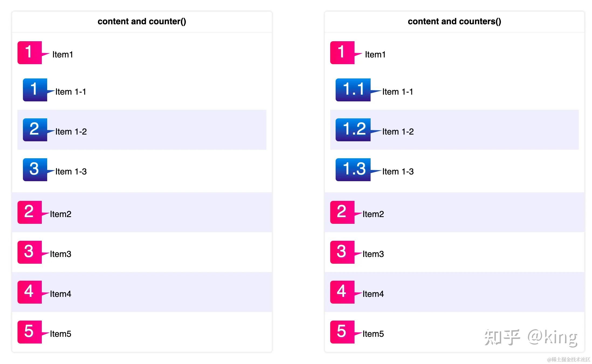Click the blue badge 1.2
Screen dimensions: 592x364
pyautogui.click(x=353, y=130)
